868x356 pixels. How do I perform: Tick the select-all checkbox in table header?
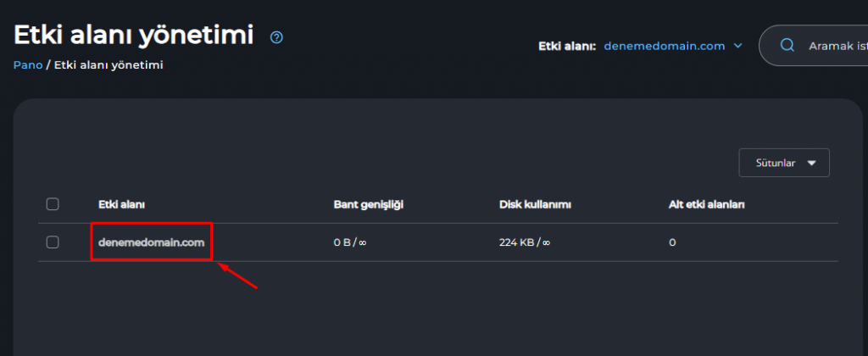(53, 204)
